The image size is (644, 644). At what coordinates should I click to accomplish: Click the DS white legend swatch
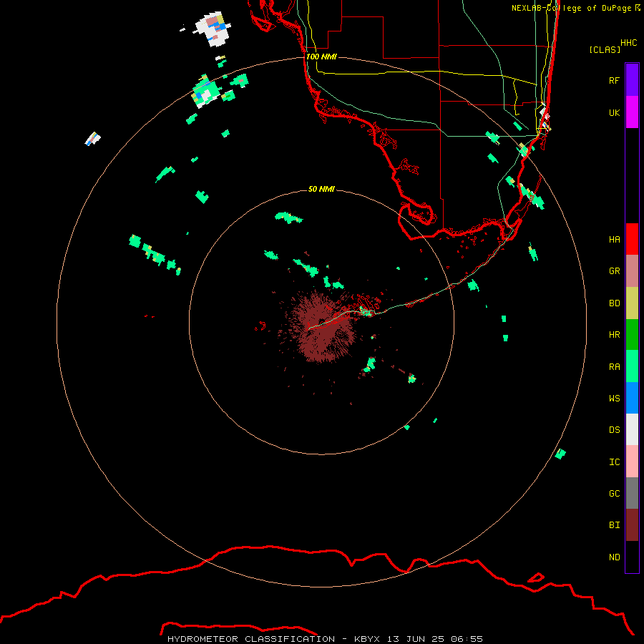coord(632,429)
